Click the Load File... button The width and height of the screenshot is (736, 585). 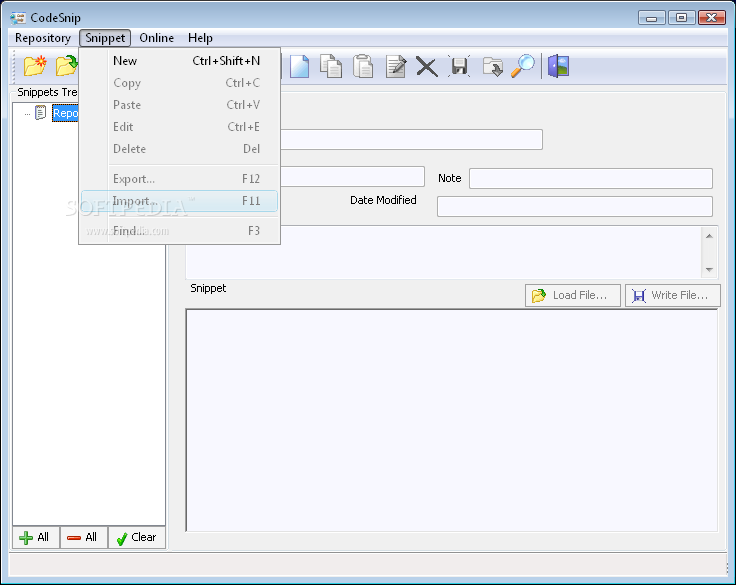pyautogui.click(x=573, y=295)
